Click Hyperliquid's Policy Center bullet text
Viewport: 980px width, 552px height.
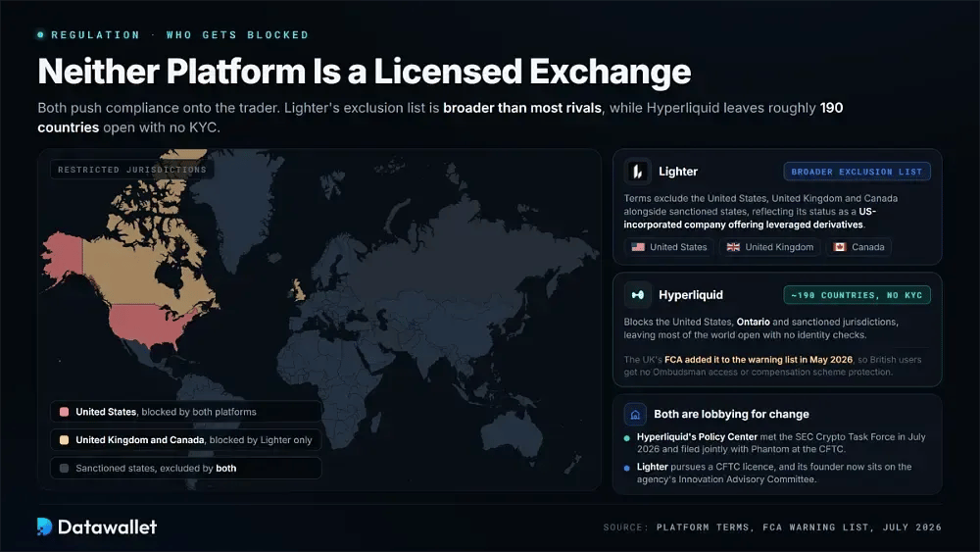pyautogui.click(x=781, y=442)
